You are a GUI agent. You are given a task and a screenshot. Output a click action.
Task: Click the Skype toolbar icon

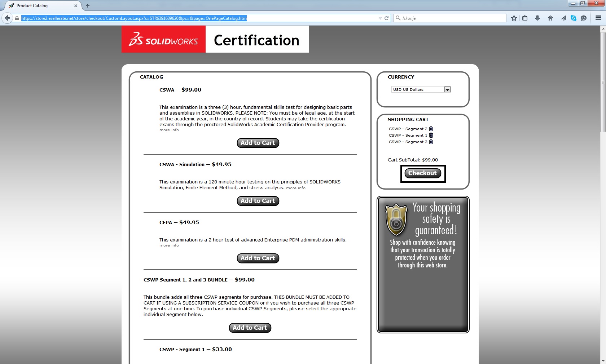573,18
